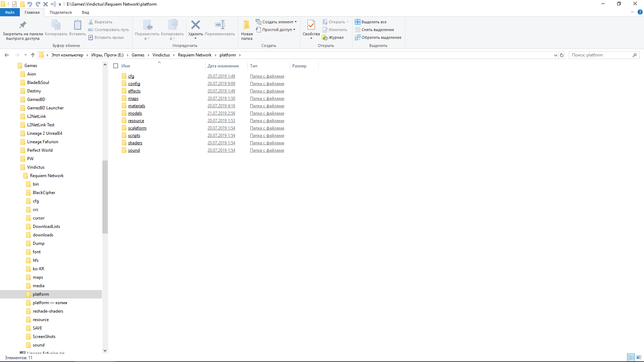Open the materials folder in file list
This screenshot has height=362, width=644.
point(136,106)
